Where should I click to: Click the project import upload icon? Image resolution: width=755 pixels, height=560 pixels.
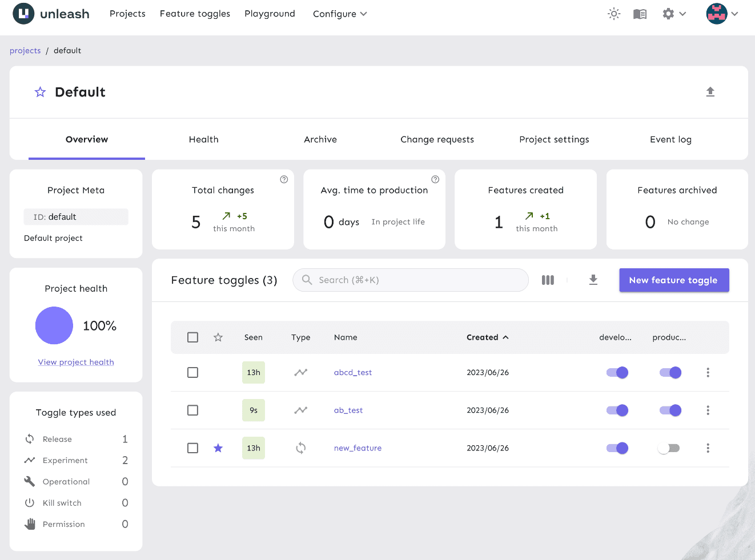click(710, 92)
